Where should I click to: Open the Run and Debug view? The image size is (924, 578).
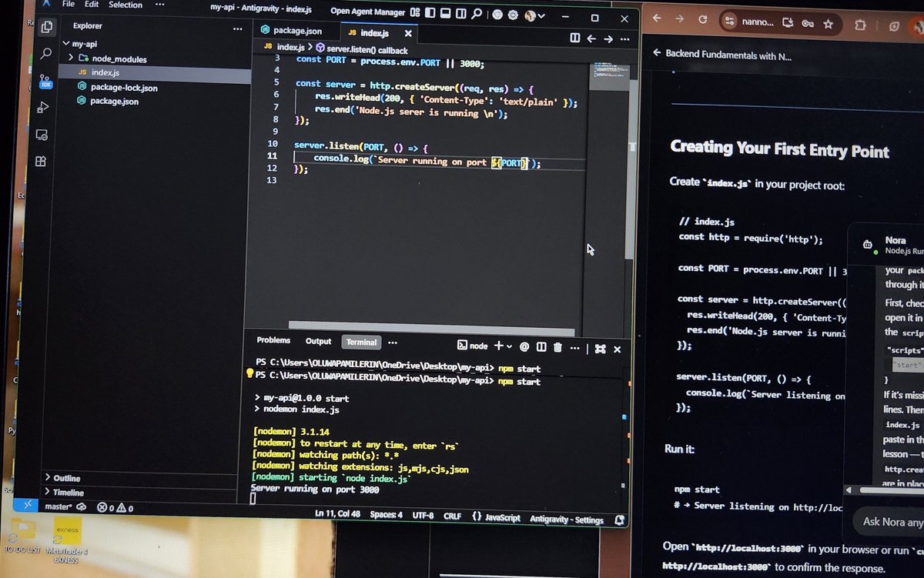(44, 107)
